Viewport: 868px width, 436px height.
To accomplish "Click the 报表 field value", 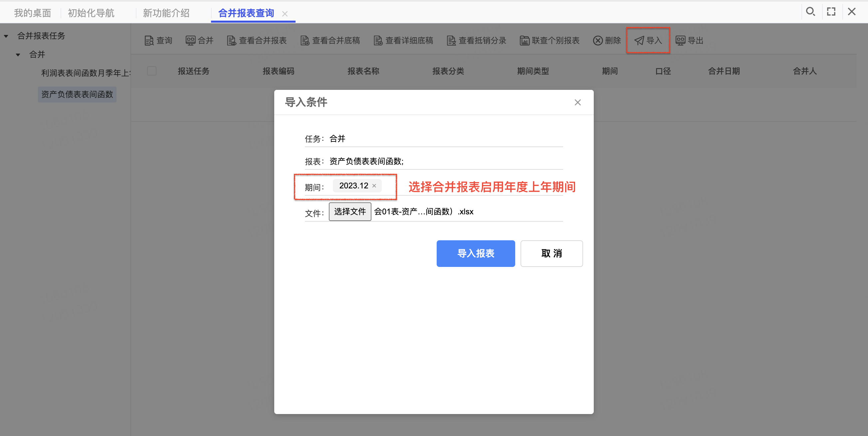I will pyautogui.click(x=366, y=161).
